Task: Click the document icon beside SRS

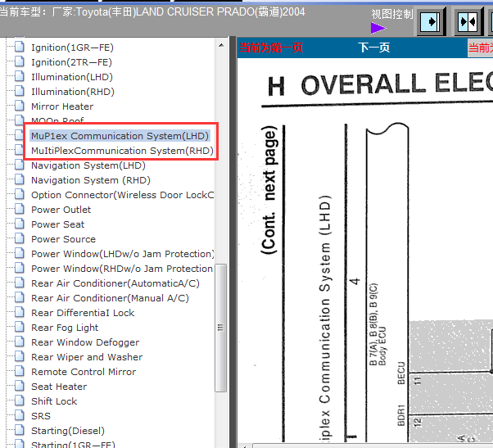Action: [20, 416]
